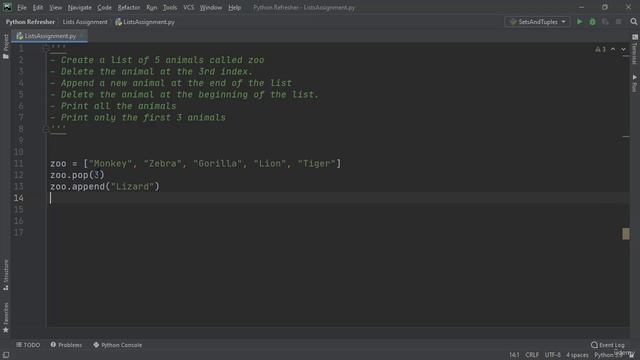
Task: Click the warning inspection indicator icon
Action: pyautogui.click(x=600, y=49)
